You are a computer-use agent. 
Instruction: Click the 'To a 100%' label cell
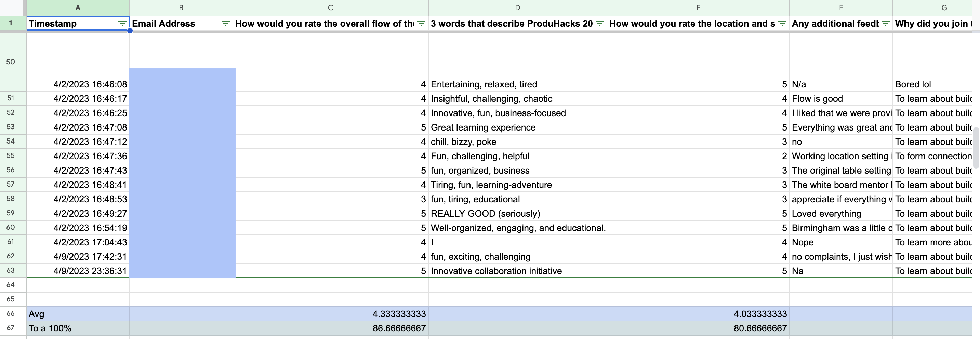point(78,328)
